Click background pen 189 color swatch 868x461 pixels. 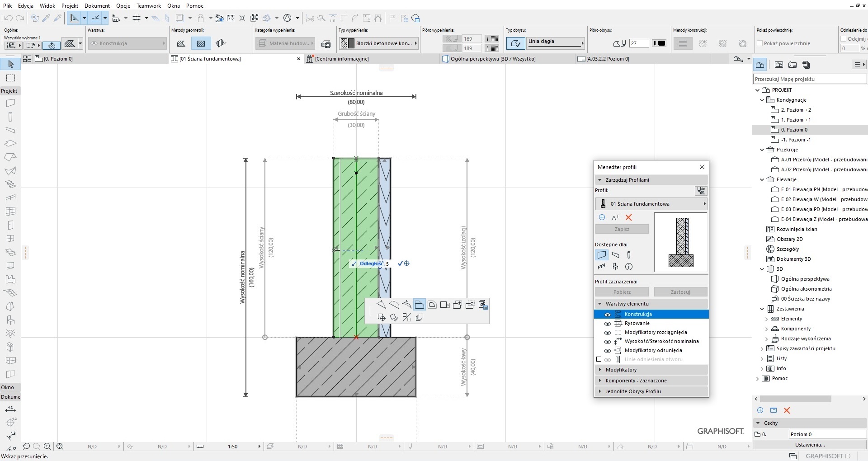tap(491, 48)
